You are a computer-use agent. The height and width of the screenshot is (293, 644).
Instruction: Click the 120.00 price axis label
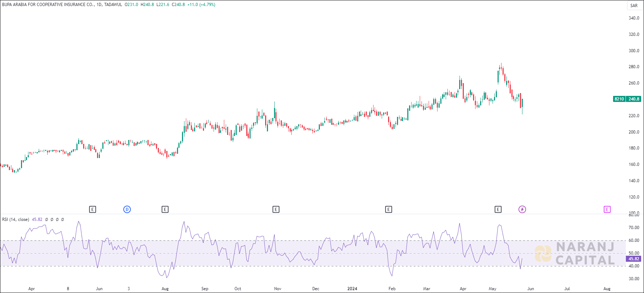click(634, 197)
